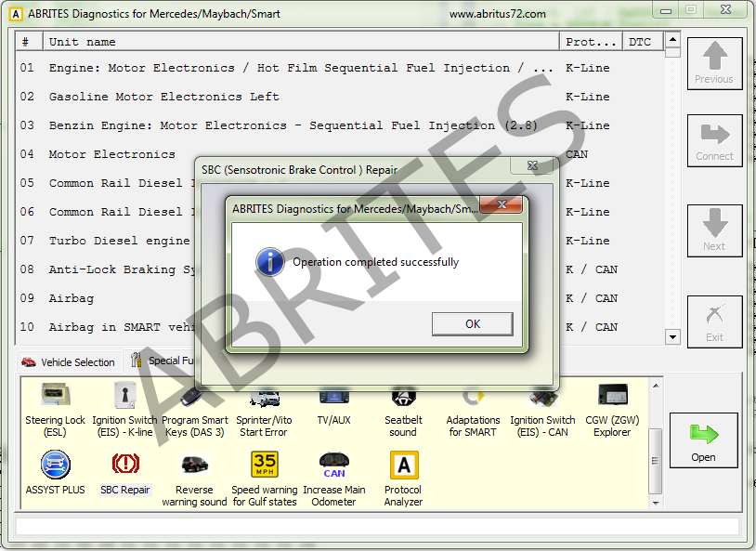
Task: Close the SBC Repair dialog
Action: tap(532, 165)
